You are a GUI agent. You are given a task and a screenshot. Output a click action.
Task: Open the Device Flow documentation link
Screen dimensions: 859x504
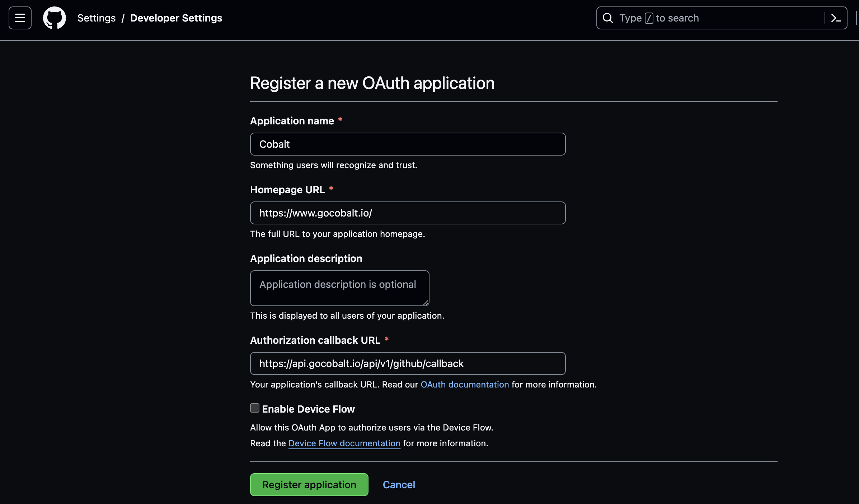click(x=344, y=443)
